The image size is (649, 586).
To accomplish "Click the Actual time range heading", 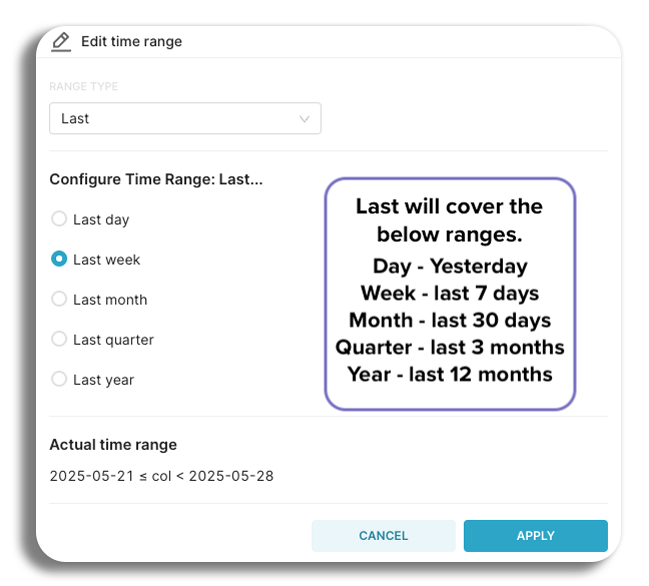I will pyautogui.click(x=113, y=445).
